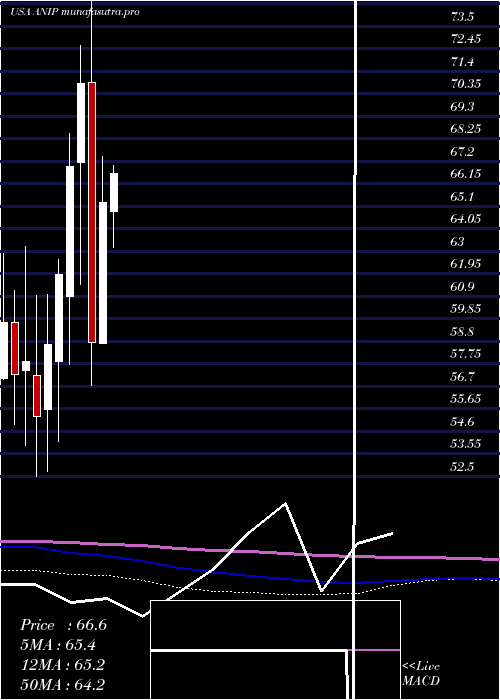The image size is (500, 700).
Task: Click the 68.25 price axis label
Action: [466, 129]
